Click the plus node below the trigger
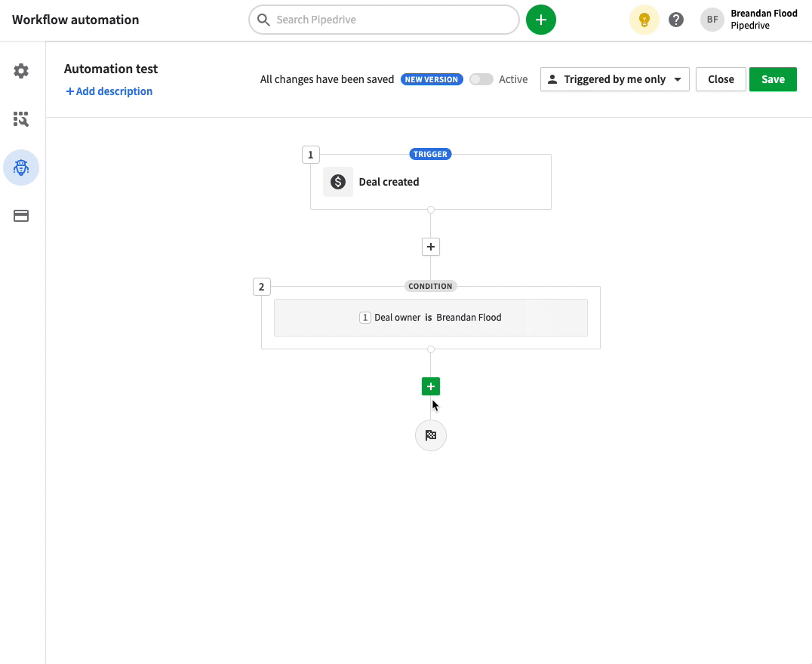Viewport: 812px width, 664px height. (430, 247)
